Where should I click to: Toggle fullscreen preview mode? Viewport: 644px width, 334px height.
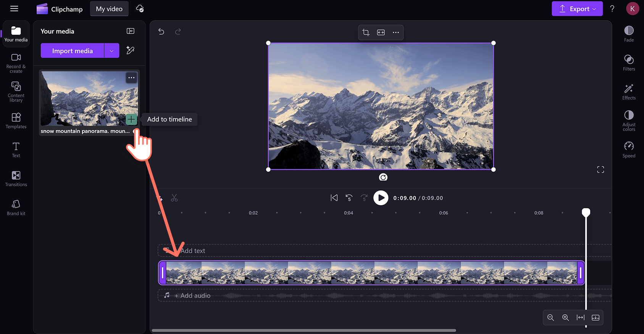pyautogui.click(x=600, y=170)
